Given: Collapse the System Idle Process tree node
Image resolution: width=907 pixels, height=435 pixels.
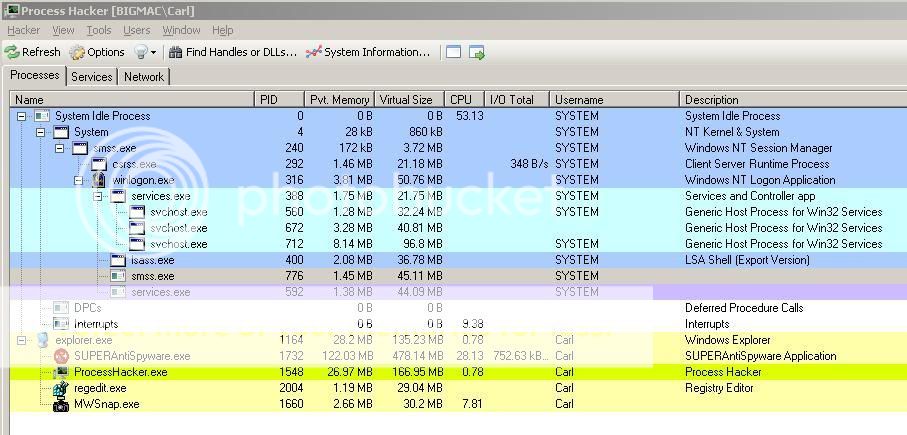Looking at the screenshot, I should pyautogui.click(x=21, y=116).
